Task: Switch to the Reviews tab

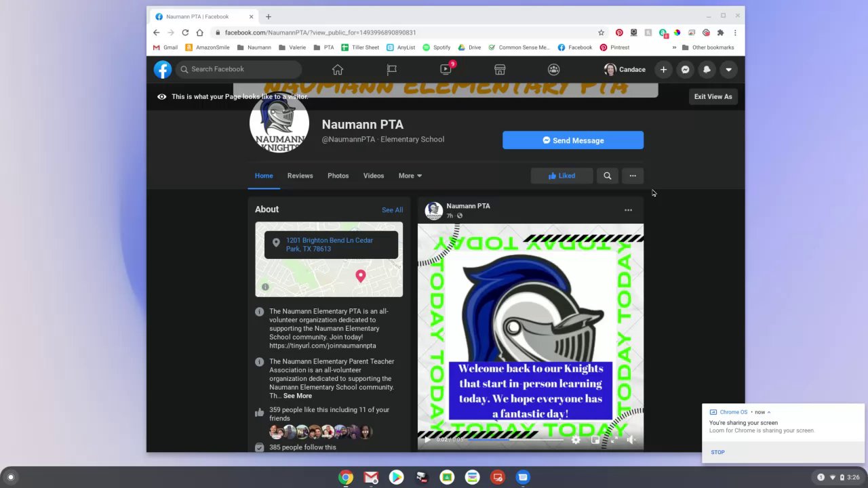Action: pos(300,176)
